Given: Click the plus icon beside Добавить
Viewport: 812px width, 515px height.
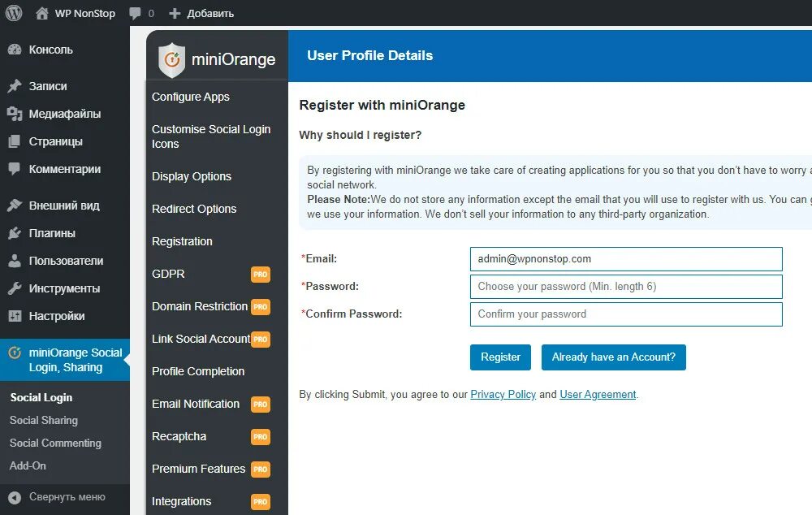Looking at the screenshot, I should (x=175, y=14).
